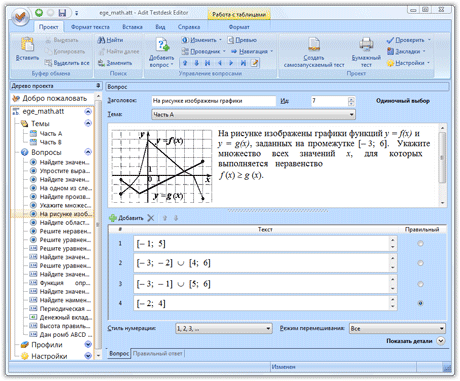Select the Дан ромб ABCD question

(61, 334)
